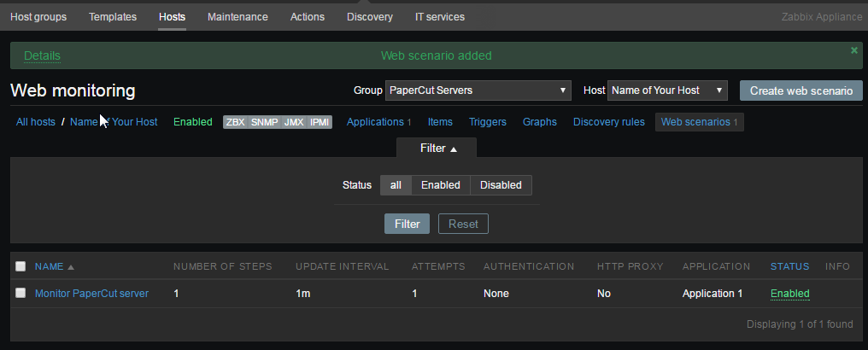Click 'UPDATE INTERVAL' column header
This screenshot has height=350, width=868.
(342, 266)
